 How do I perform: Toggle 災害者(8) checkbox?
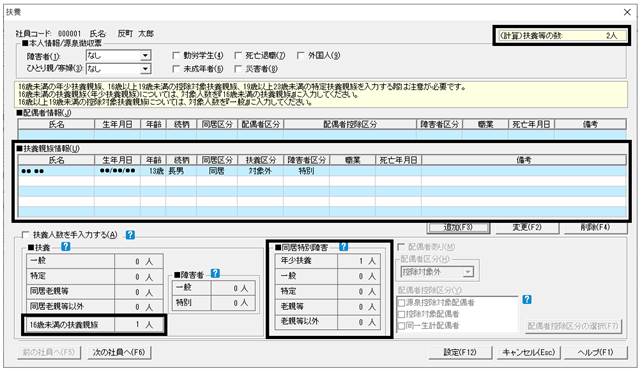(x=238, y=69)
